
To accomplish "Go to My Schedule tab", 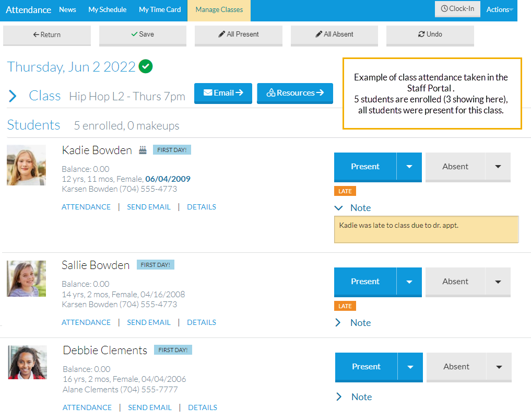I will click(108, 9).
